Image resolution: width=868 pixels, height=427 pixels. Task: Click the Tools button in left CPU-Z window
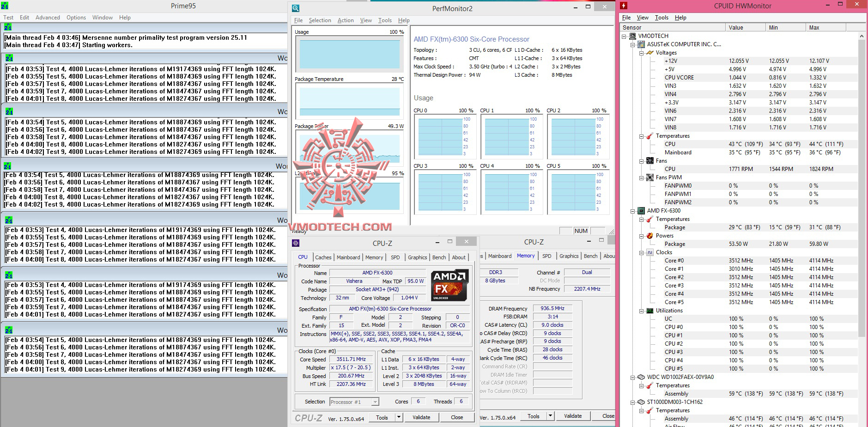point(382,417)
